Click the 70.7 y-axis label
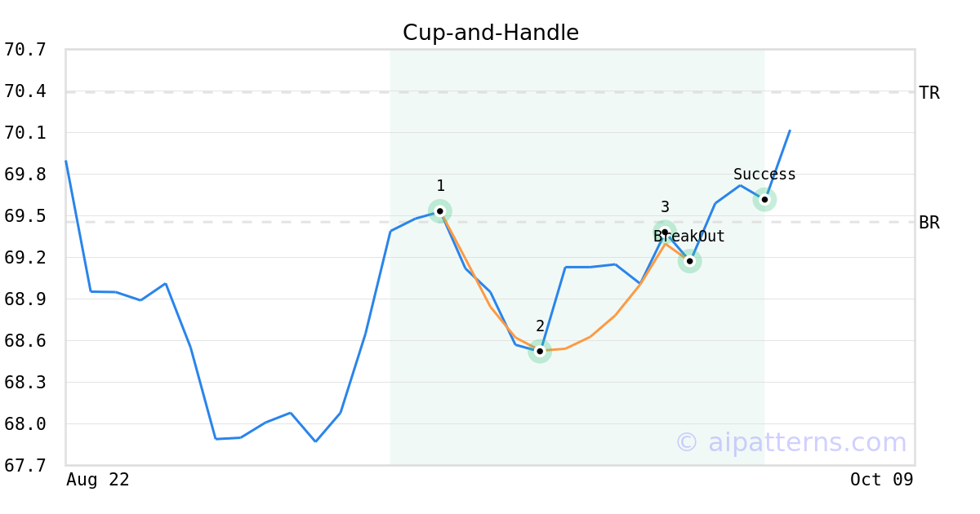The width and height of the screenshot is (980, 514). click(x=25, y=50)
